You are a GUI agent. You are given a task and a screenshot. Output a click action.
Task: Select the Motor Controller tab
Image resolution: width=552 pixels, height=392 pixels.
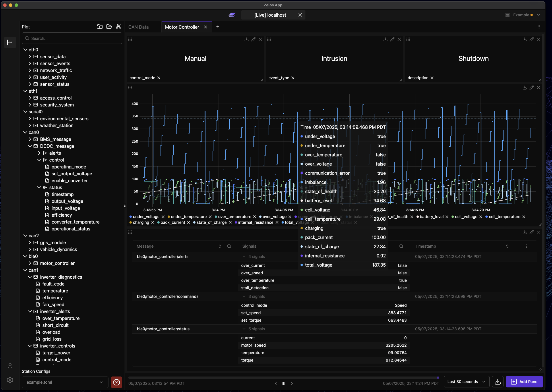point(182,27)
